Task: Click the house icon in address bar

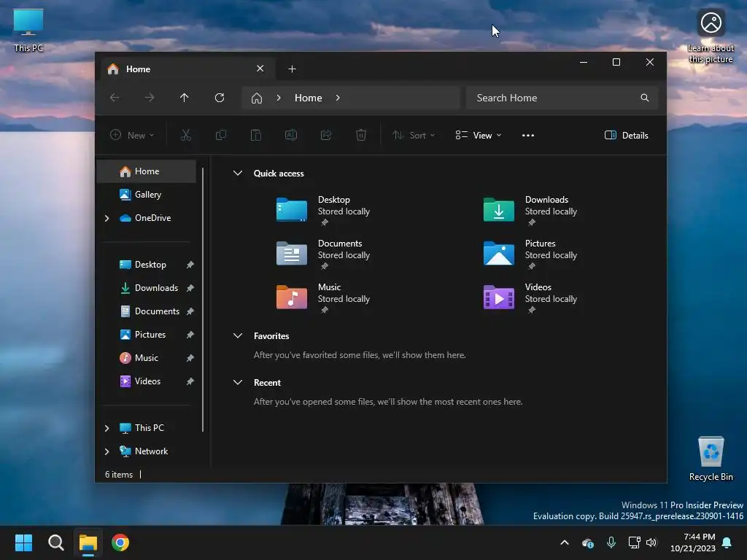Action: tap(257, 98)
